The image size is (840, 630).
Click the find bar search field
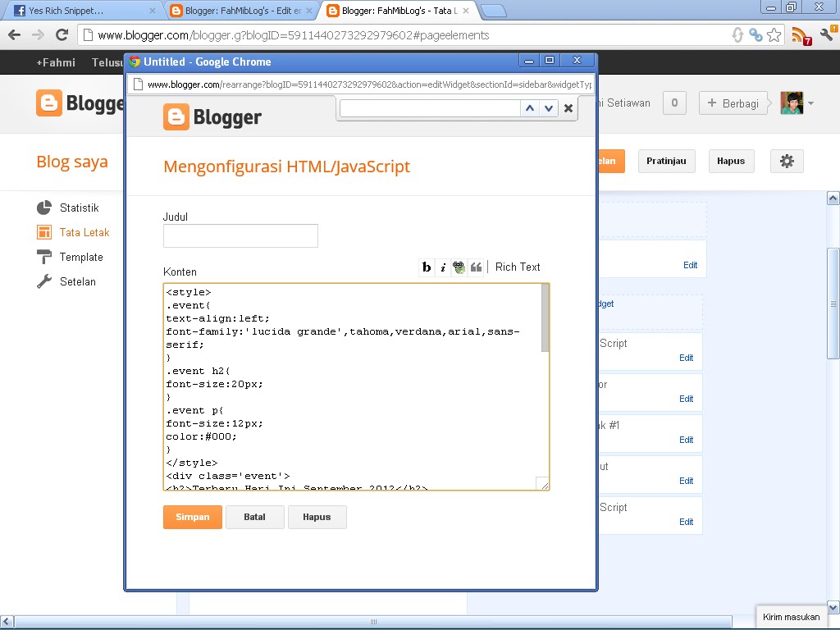pyautogui.click(x=430, y=108)
